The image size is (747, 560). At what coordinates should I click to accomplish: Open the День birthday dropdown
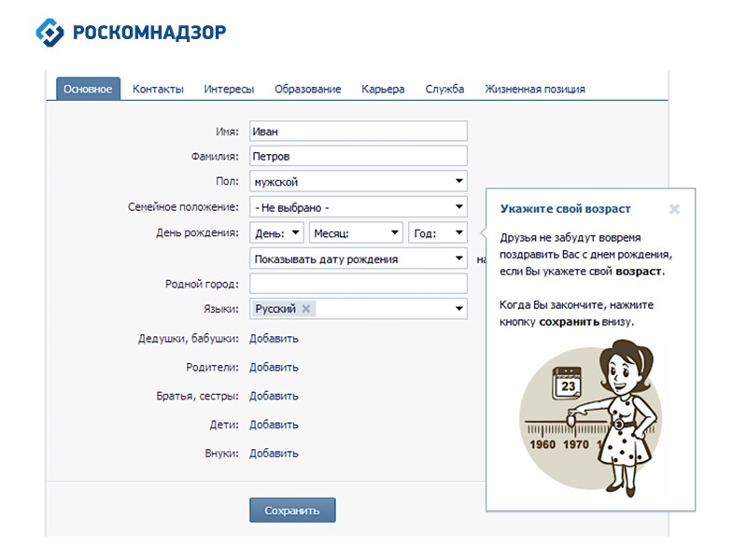pyautogui.click(x=276, y=232)
